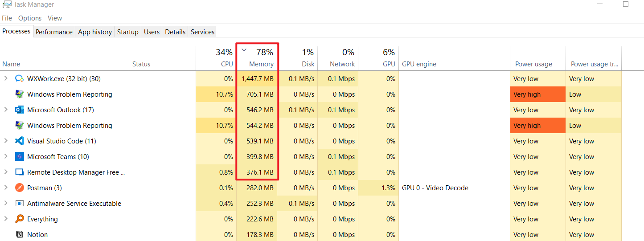Click Very high power usage, 705.1 MB row
This screenshot has width=644, height=241.
click(538, 94)
